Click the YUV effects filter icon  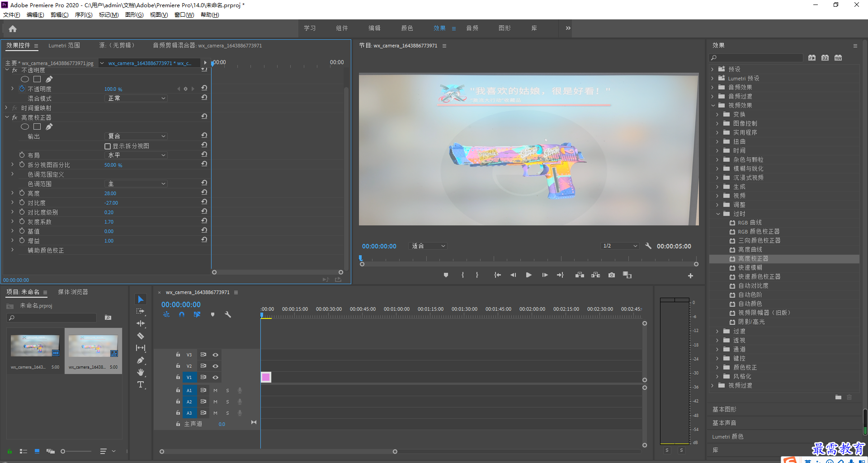[x=838, y=58]
